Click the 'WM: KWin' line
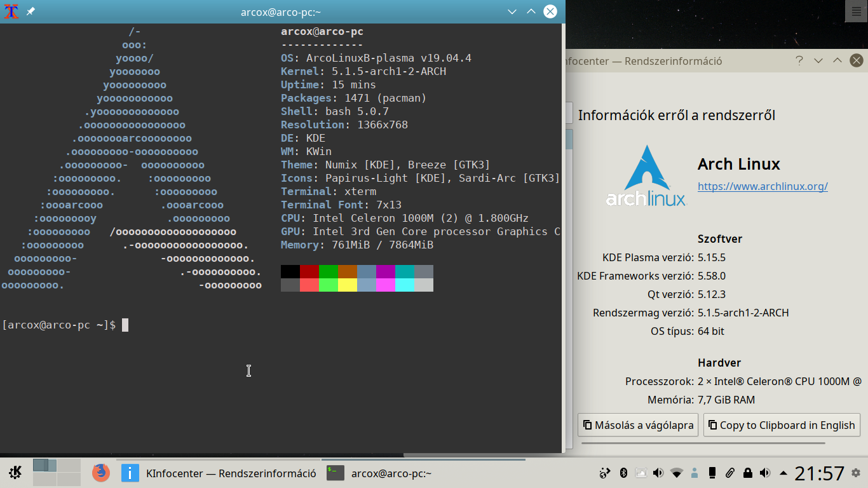Image resolution: width=868 pixels, height=488 pixels. [x=306, y=151]
